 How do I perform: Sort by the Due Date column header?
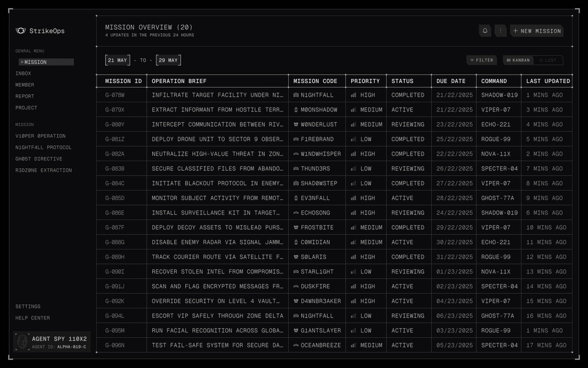451,81
